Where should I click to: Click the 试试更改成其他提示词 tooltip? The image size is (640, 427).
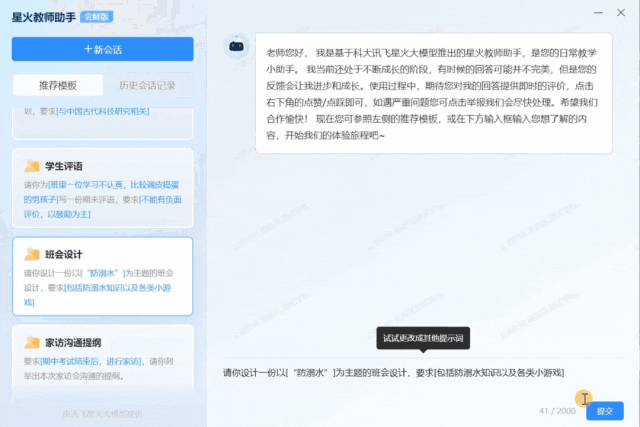[423, 338]
